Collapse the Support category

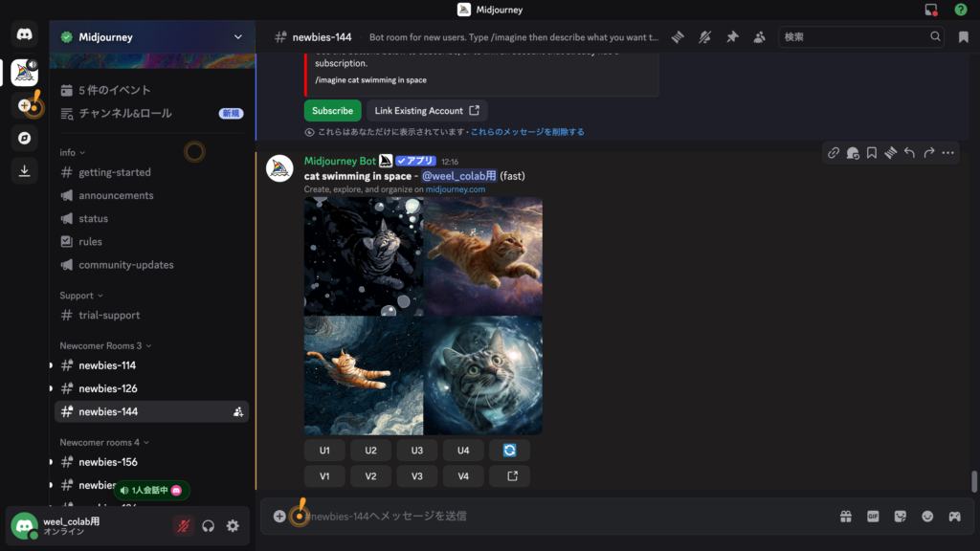pyautogui.click(x=81, y=296)
